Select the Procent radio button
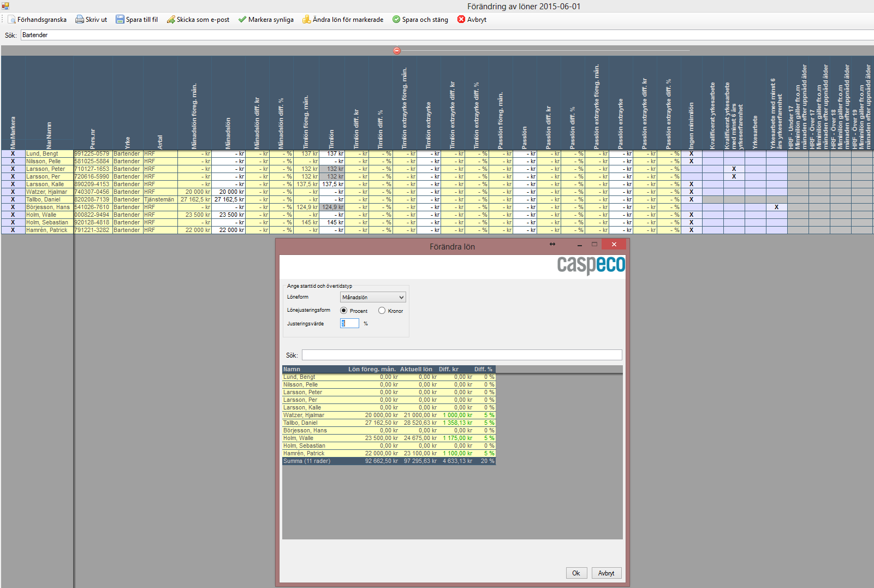This screenshot has height=588, width=874. tap(343, 311)
